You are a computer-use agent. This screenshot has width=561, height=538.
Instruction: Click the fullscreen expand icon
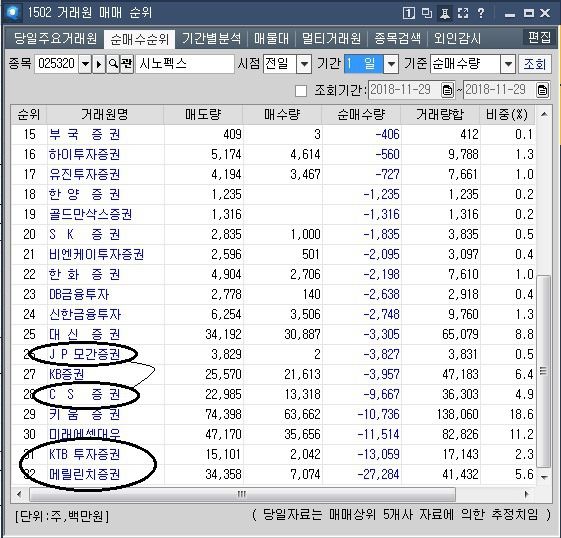point(463,14)
